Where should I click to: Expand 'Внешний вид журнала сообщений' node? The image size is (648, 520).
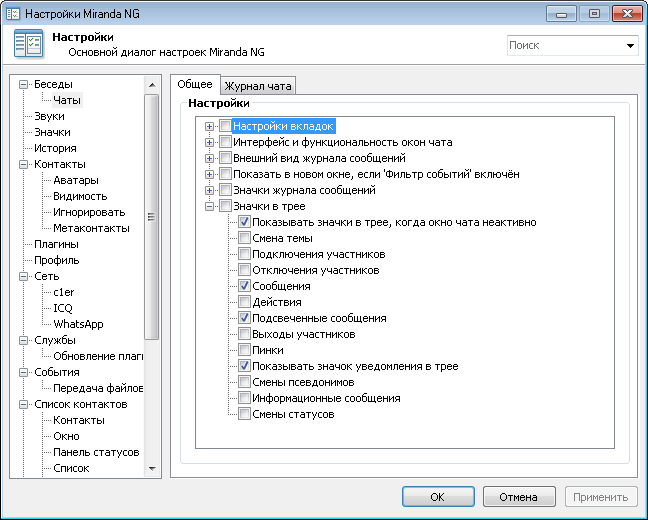pyautogui.click(x=210, y=158)
